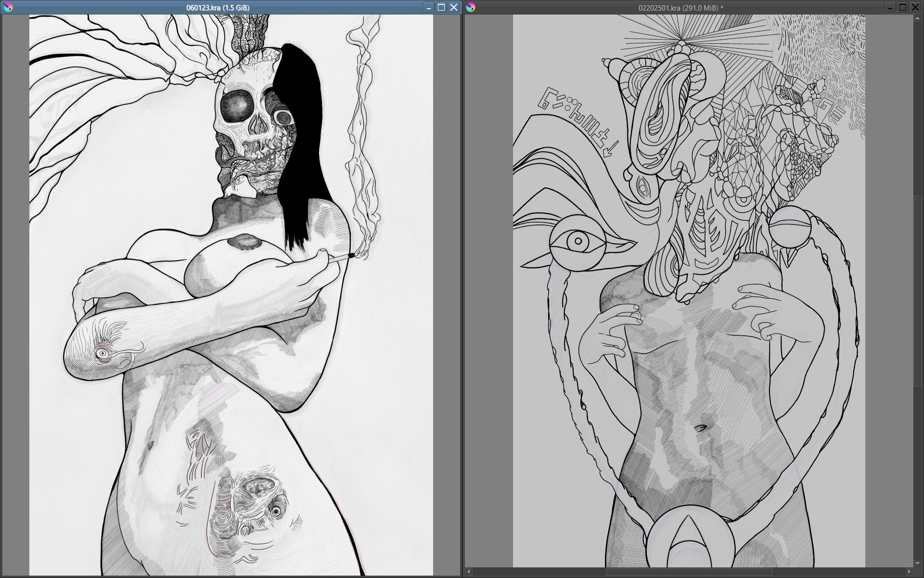
Task: Maximize the 02202501.kra document window
Action: (x=903, y=7)
